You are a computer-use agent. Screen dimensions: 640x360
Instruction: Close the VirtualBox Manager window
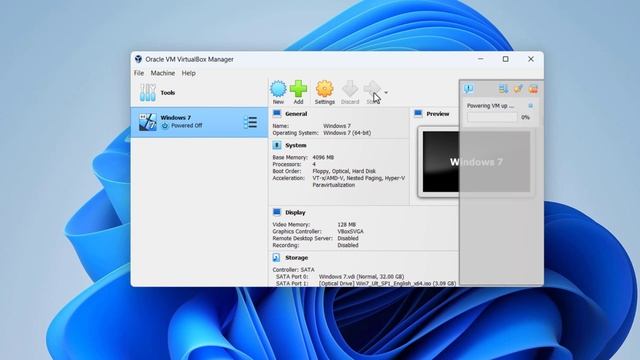pyautogui.click(x=531, y=59)
